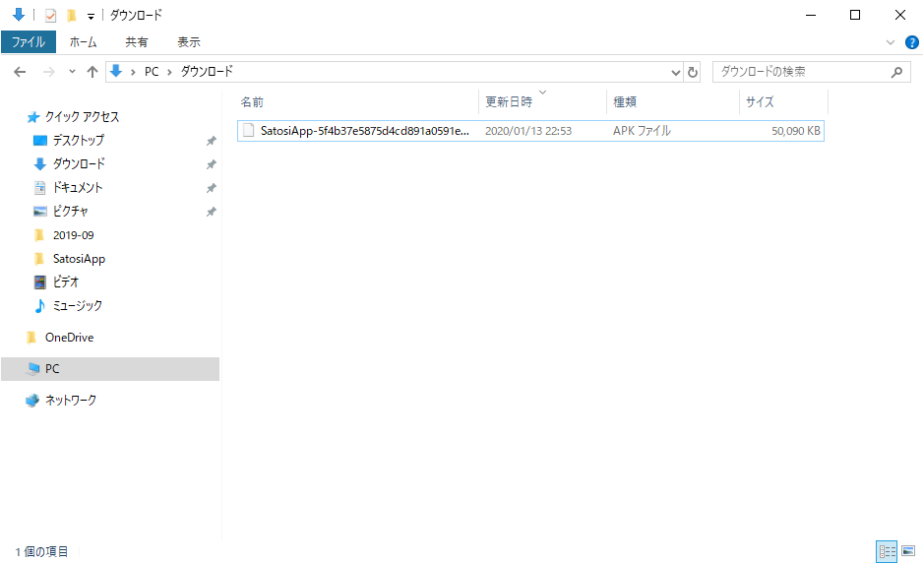This screenshot has height=564, width=924.
Task: Switch to details view layout icon
Action: click(x=887, y=551)
